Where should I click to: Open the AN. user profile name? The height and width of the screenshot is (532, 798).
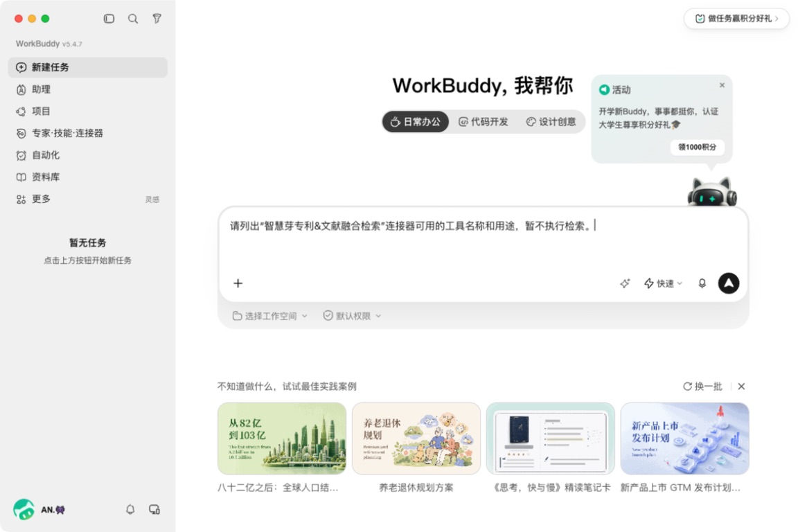53,510
